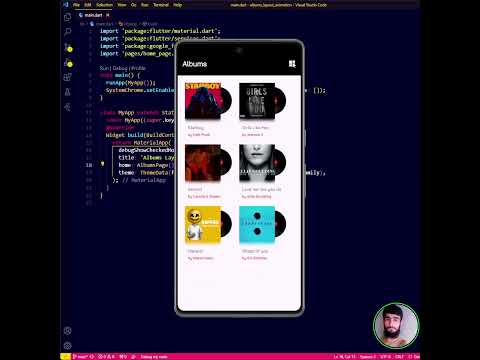This screenshot has height=360, width=480.
Task: Tap the Girls Like You album cover
Action: pos(257,101)
